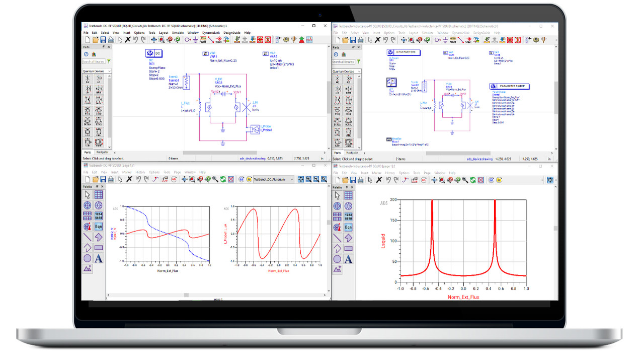Close the Parts panel in the top-left window
The width and height of the screenshot is (644, 358).
[x=109, y=47]
